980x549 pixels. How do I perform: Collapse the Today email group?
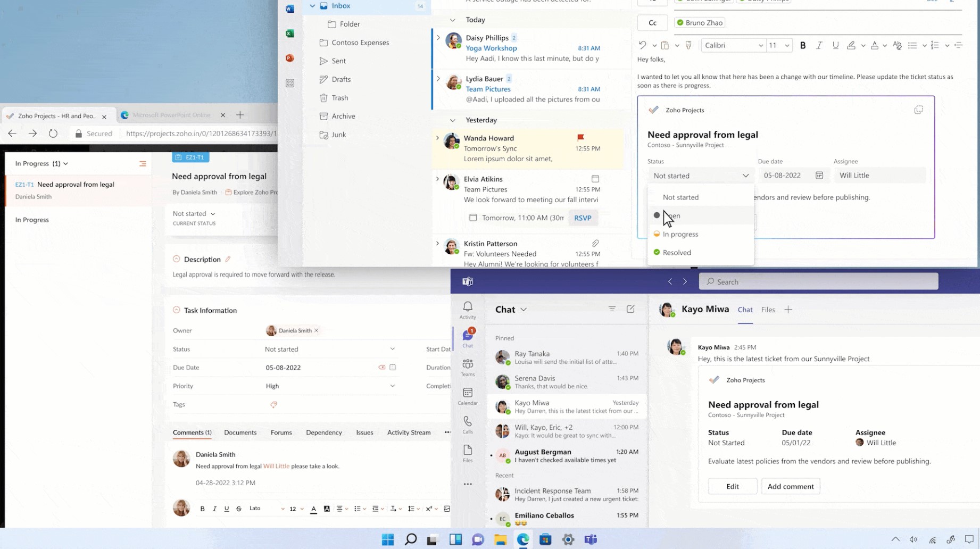point(452,20)
